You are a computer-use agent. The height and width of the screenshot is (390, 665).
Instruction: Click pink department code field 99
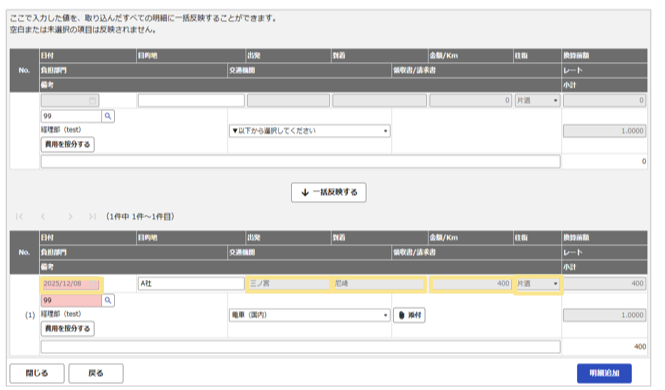coord(71,300)
